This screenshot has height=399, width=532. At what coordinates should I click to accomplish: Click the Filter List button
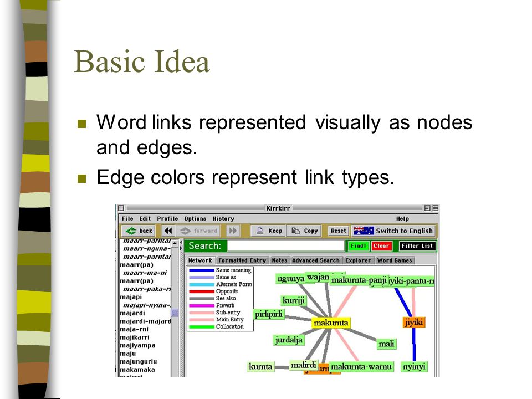pos(417,245)
